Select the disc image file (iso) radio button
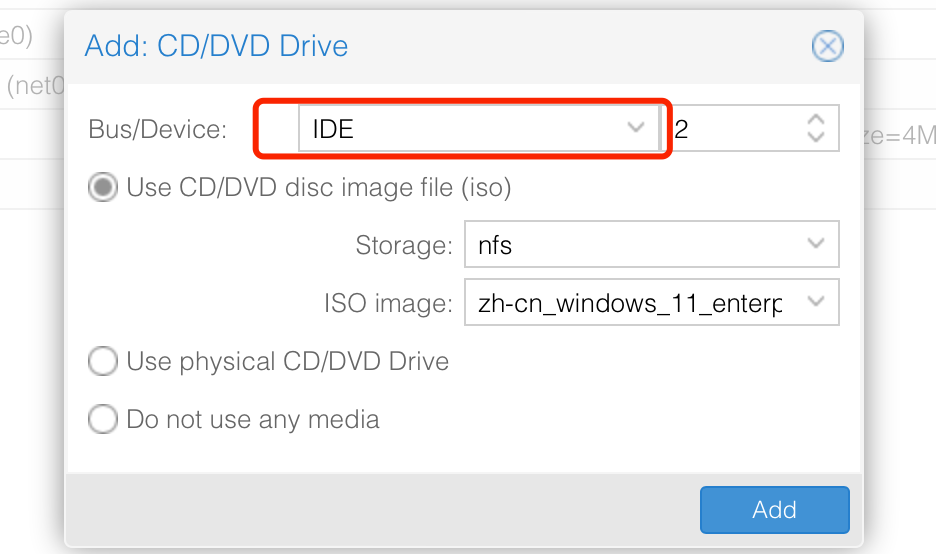The image size is (936, 554). 103,187
